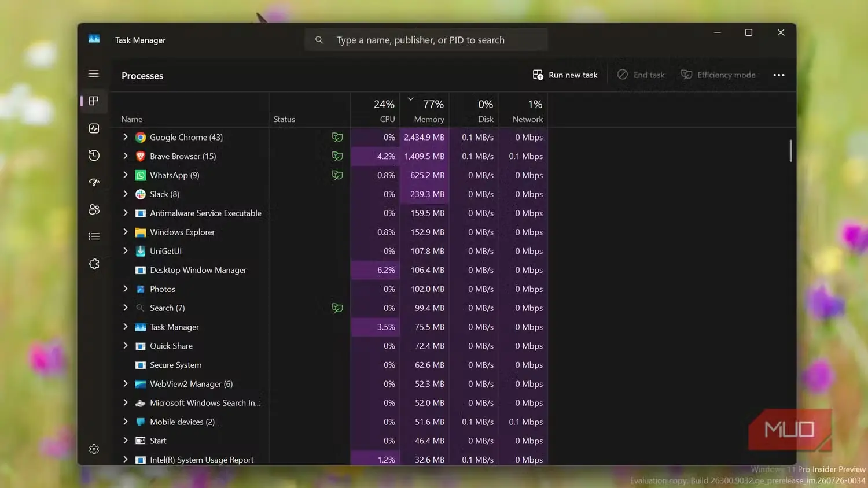Screen dimensions: 868x488
Task: Expand the Windows Explorer row
Action: click(x=125, y=232)
